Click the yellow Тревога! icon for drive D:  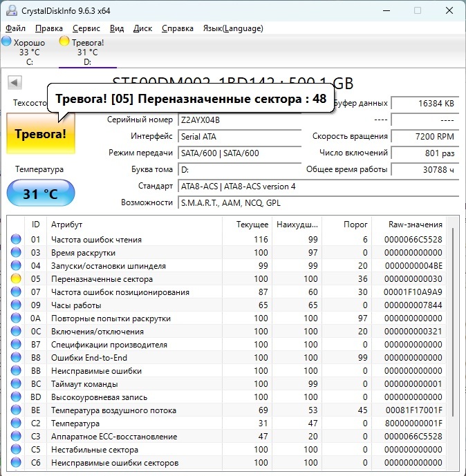tap(64, 41)
